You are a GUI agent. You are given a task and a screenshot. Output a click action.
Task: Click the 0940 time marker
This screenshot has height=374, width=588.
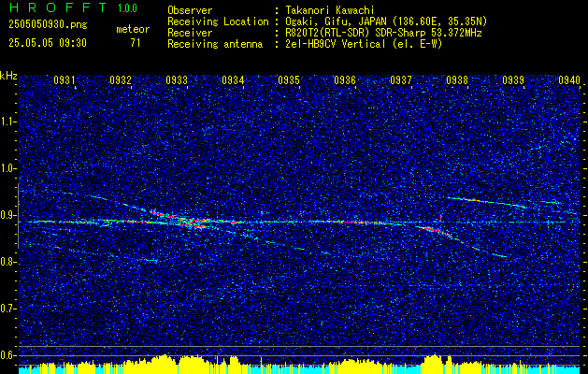[569, 79]
